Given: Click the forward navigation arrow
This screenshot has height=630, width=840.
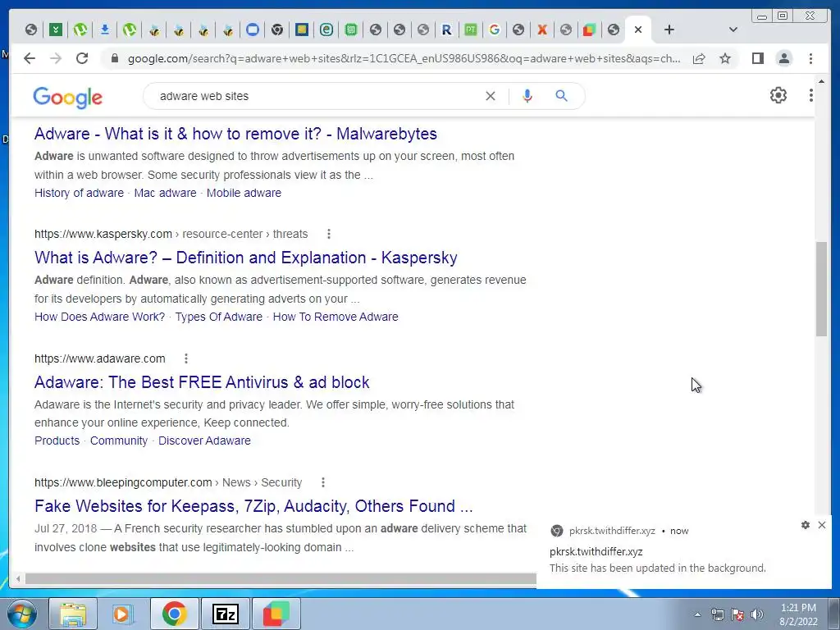Looking at the screenshot, I should coord(56,58).
